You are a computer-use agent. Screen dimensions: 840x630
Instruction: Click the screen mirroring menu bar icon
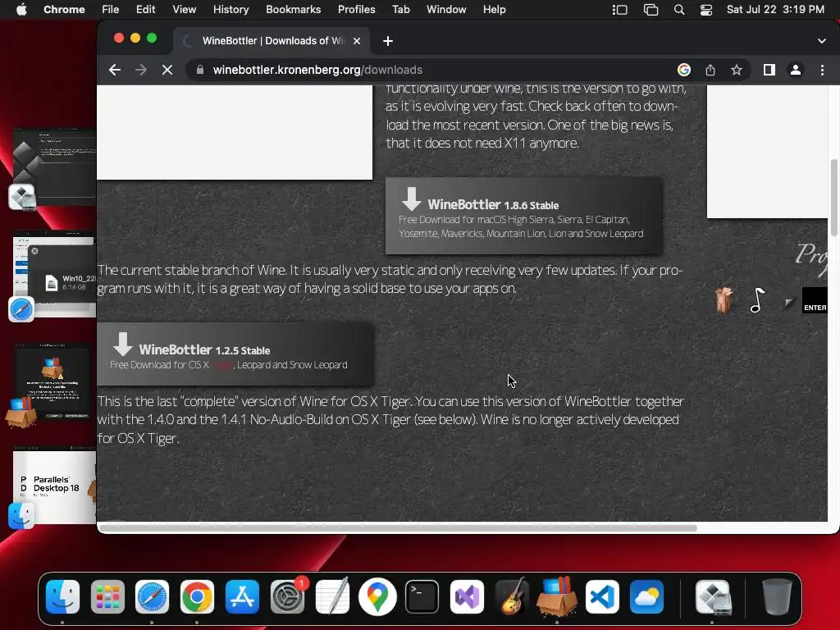[x=651, y=10]
